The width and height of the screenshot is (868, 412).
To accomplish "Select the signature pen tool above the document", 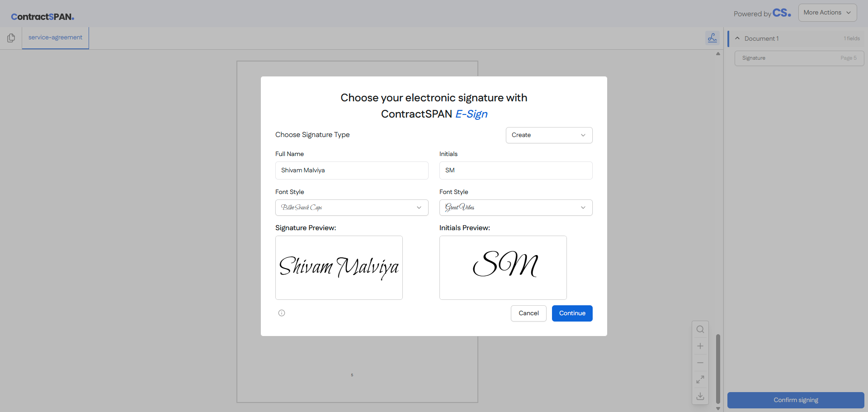I will [712, 38].
